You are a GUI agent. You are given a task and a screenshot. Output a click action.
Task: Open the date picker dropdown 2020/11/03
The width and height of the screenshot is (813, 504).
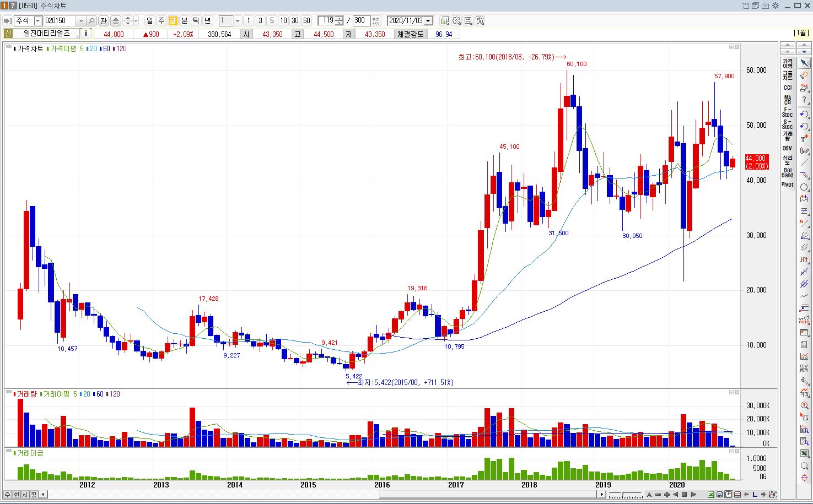click(428, 20)
